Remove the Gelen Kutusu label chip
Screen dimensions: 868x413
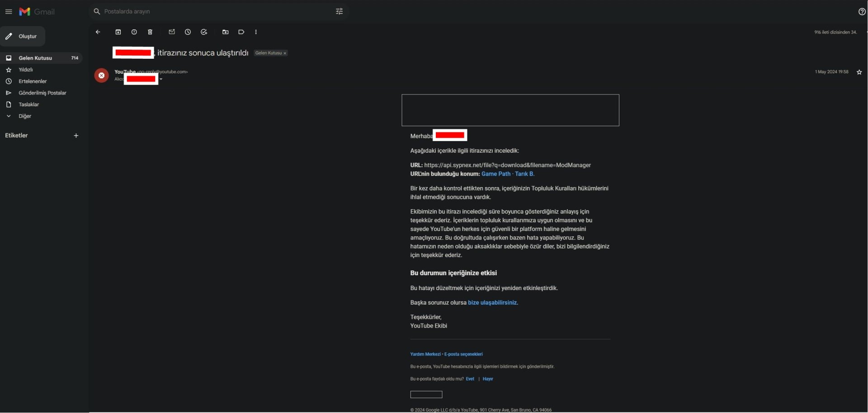click(285, 53)
